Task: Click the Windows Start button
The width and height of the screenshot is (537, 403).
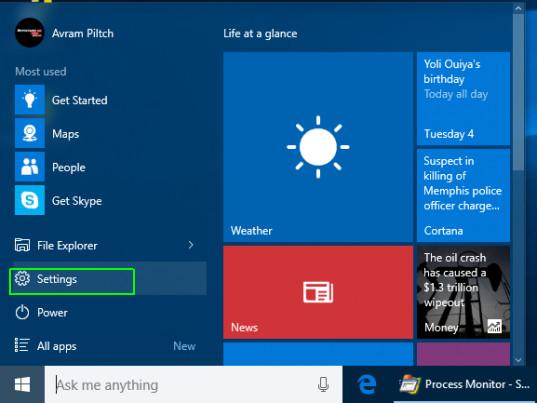Action: pos(22,385)
